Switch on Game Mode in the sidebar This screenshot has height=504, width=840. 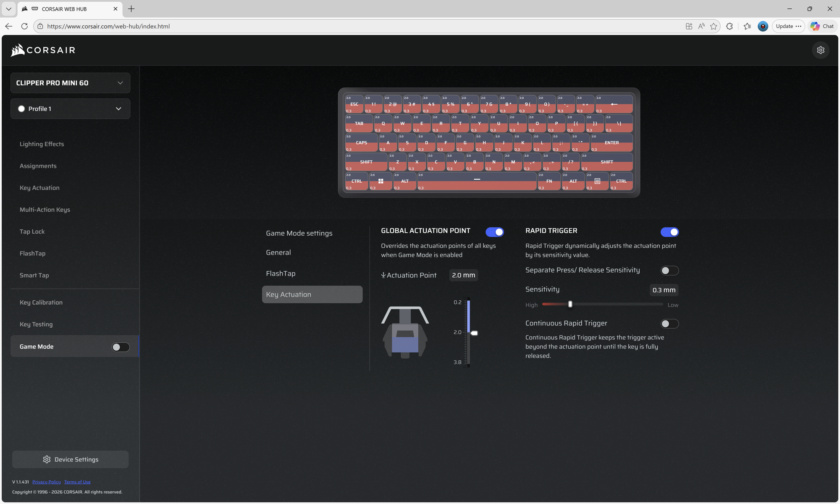coord(121,347)
